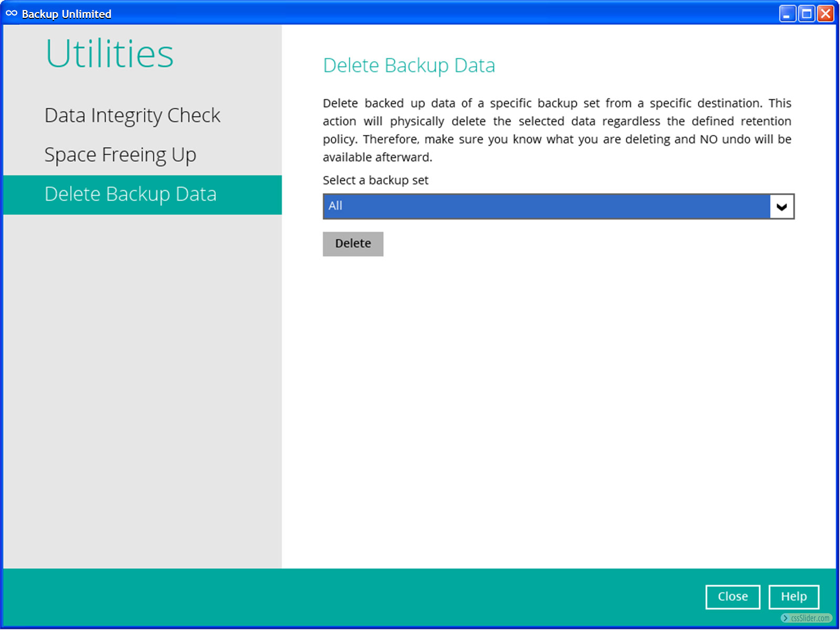This screenshot has width=840, height=630.
Task: Click the 'All' backup set combo box
Action: pos(546,206)
